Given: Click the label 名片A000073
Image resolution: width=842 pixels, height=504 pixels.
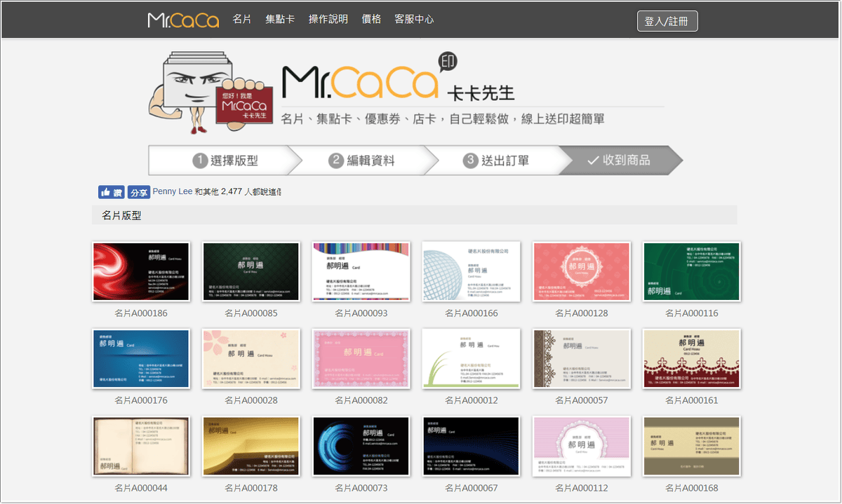Looking at the screenshot, I should tap(361, 489).
